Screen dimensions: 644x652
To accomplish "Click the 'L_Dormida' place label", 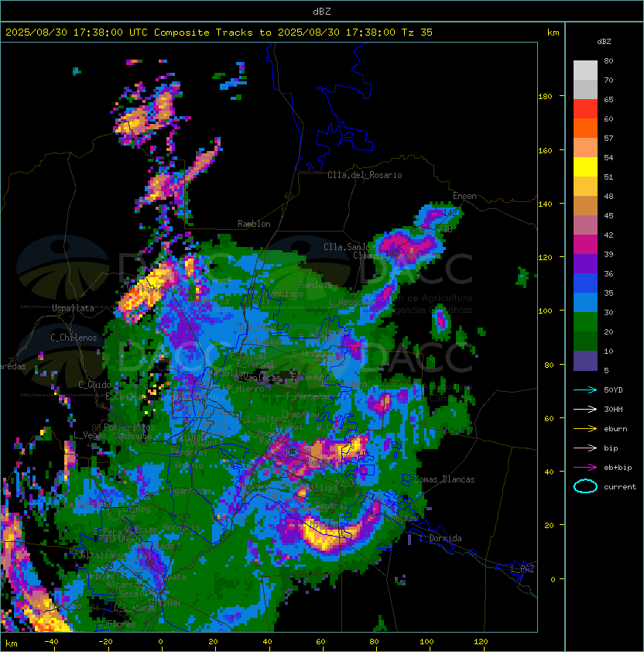I will 440,538.
